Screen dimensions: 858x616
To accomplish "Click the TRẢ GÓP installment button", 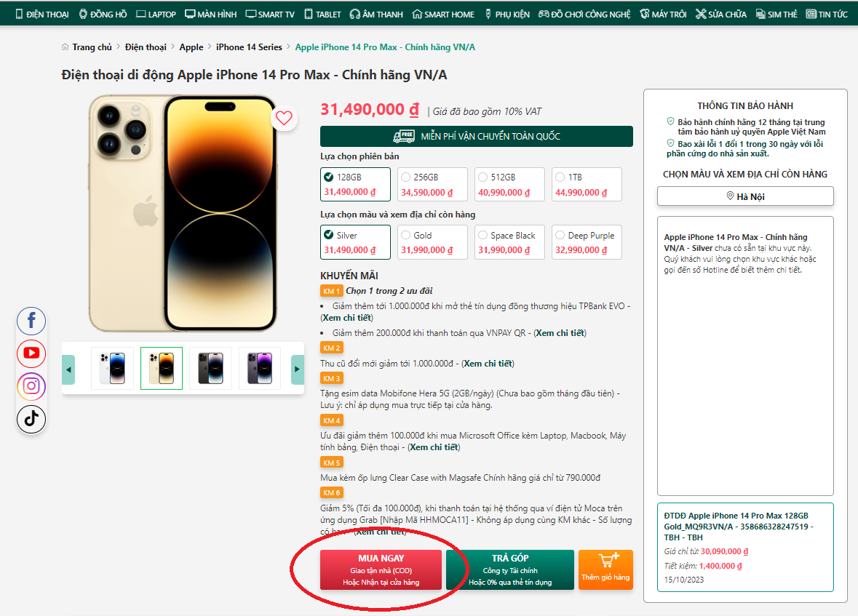I will tap(510, 569).
